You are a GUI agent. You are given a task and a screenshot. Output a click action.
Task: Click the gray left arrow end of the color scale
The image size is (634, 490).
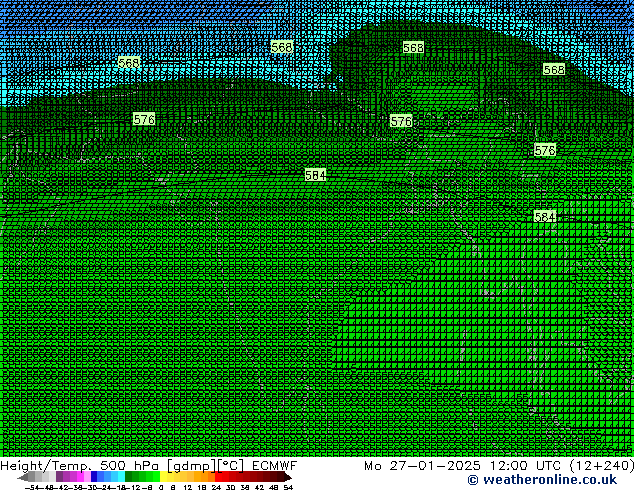pos(23,477)
